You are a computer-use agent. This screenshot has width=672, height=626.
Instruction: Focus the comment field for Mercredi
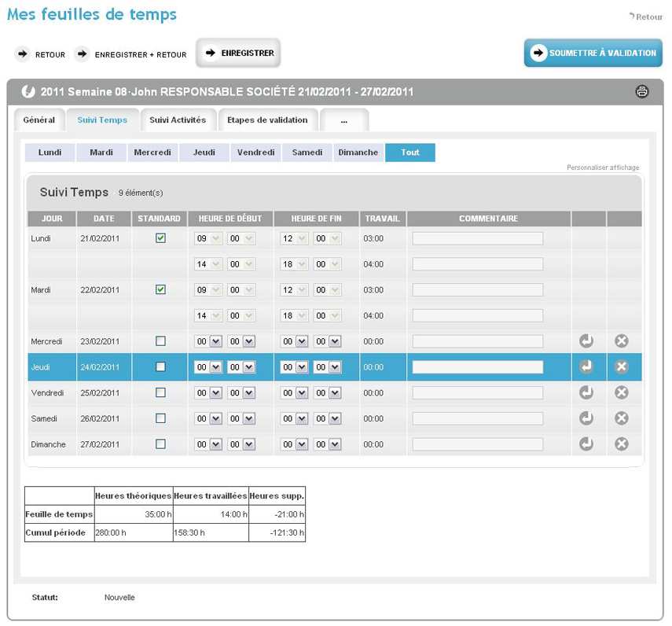[477, 341]
